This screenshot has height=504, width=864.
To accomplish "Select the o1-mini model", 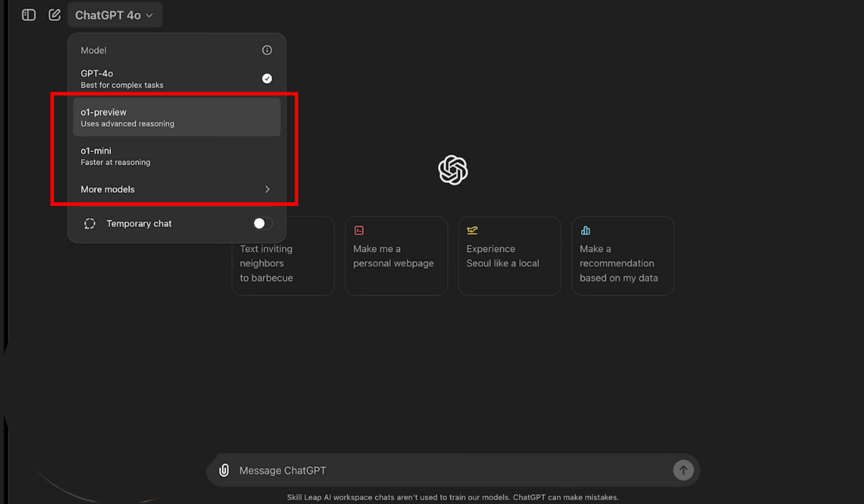I will 176,156.
